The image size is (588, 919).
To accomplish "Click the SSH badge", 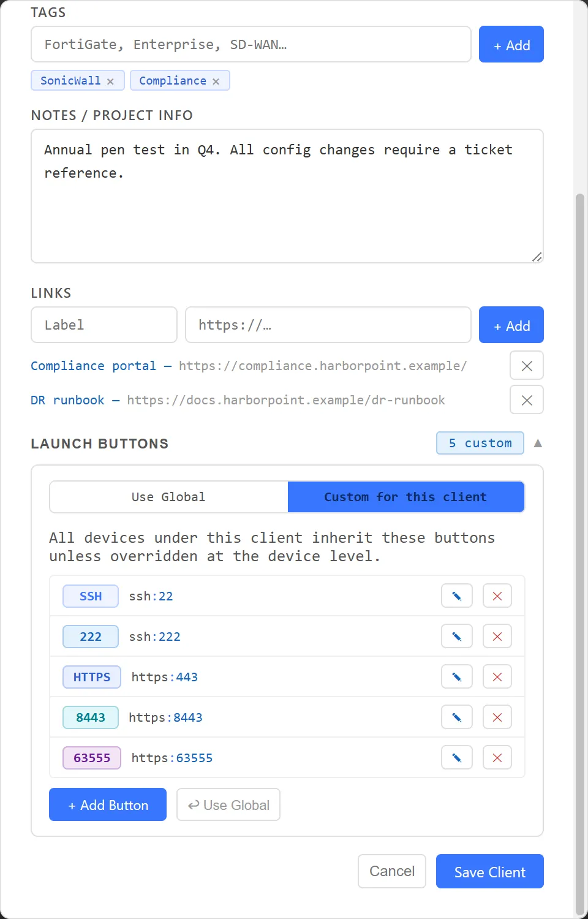I will (x=91, y=596).
